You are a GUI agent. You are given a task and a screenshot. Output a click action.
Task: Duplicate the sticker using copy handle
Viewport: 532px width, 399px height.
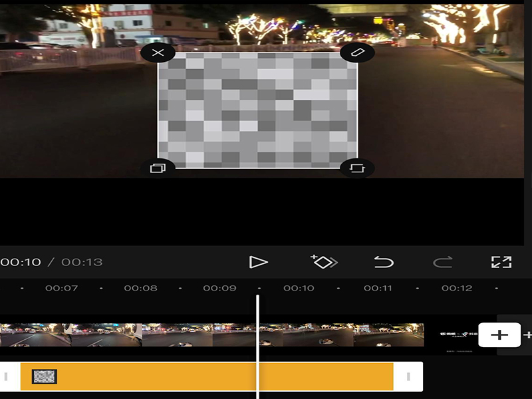click(x=158, y=168)
